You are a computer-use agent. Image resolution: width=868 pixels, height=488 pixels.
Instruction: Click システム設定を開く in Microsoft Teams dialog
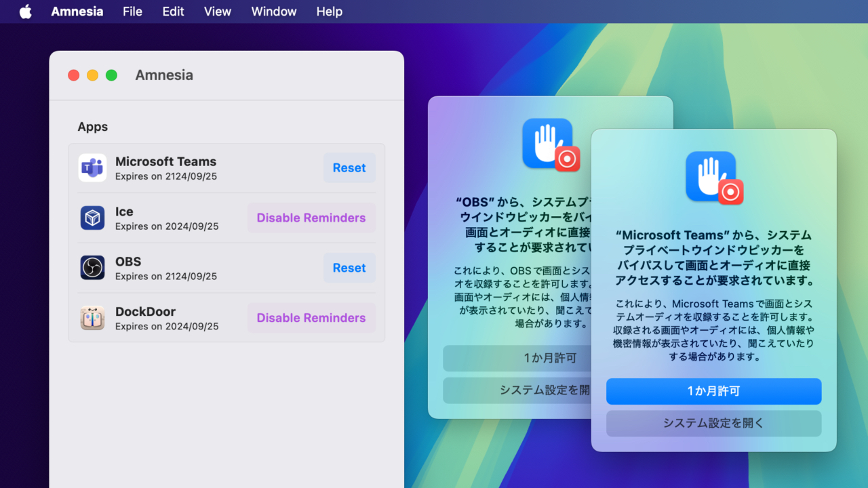(x=713, y=423)
